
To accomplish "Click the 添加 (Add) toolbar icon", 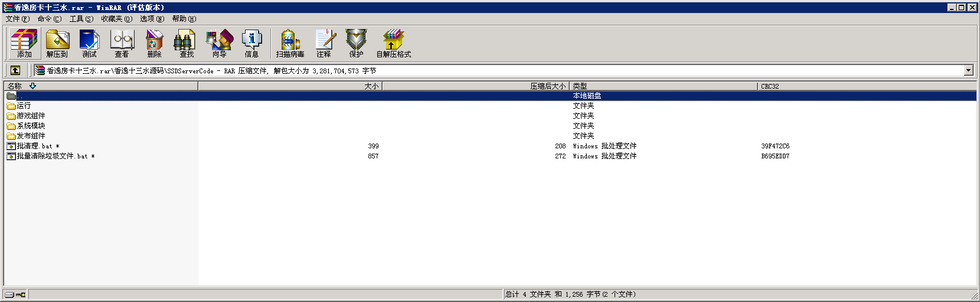I will coord(24,43).
